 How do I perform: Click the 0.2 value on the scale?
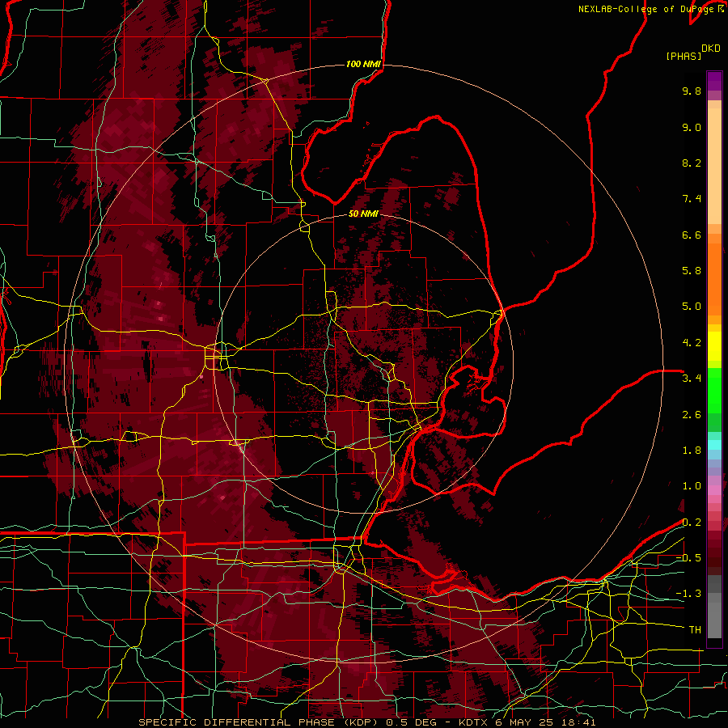(692, 523)
